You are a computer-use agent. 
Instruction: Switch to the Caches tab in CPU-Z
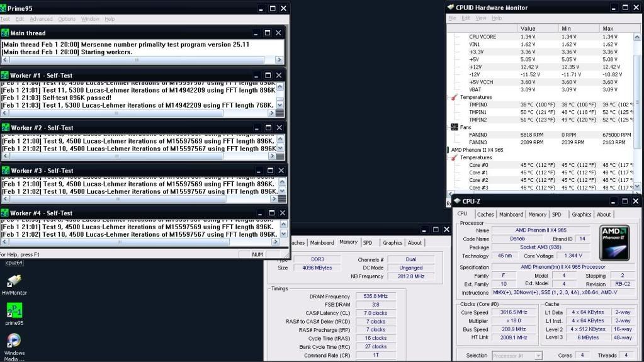(x=485, y=215)
